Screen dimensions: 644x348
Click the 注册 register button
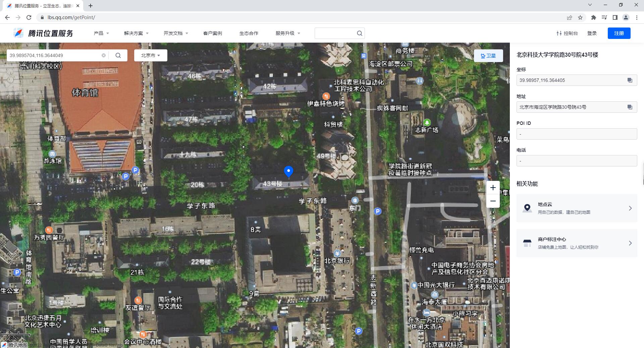pos(619,33)
